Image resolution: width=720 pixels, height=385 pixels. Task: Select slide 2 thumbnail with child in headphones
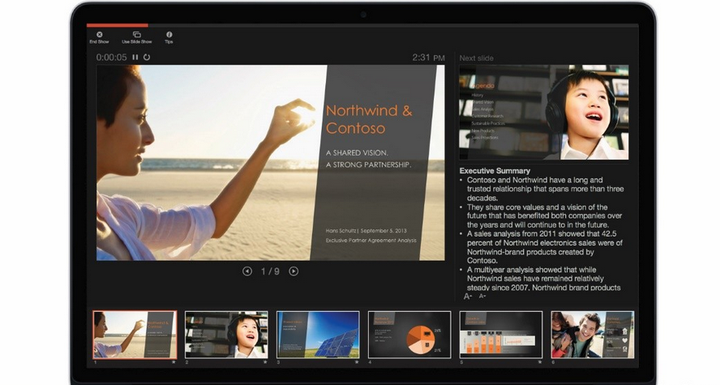coord(226,334)
